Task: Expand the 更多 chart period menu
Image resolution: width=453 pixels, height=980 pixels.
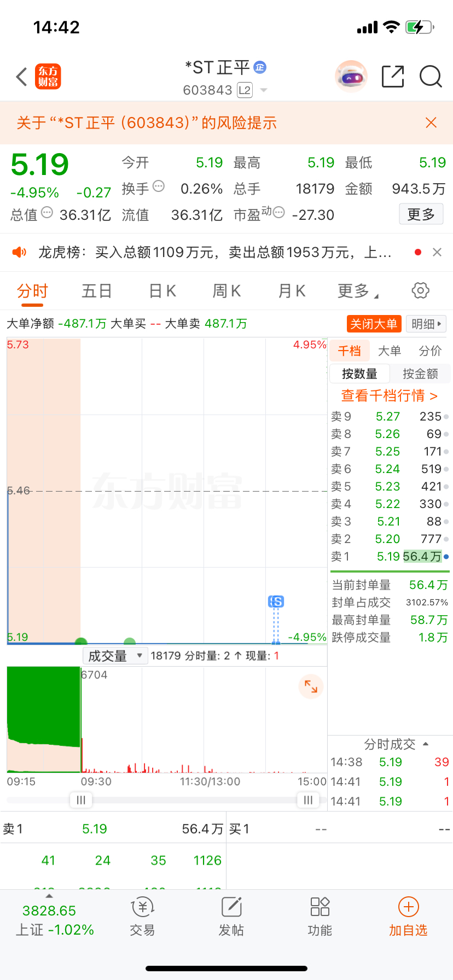Action: [x=358, y=291]
